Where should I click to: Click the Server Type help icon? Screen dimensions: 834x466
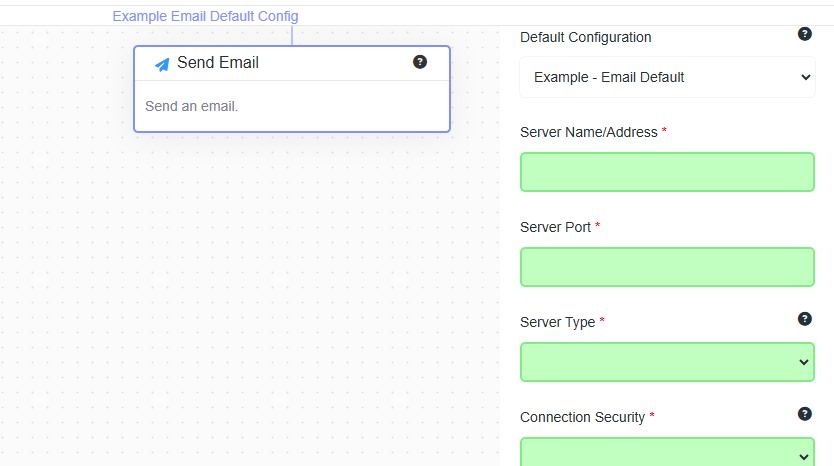(x=805, y=319)
